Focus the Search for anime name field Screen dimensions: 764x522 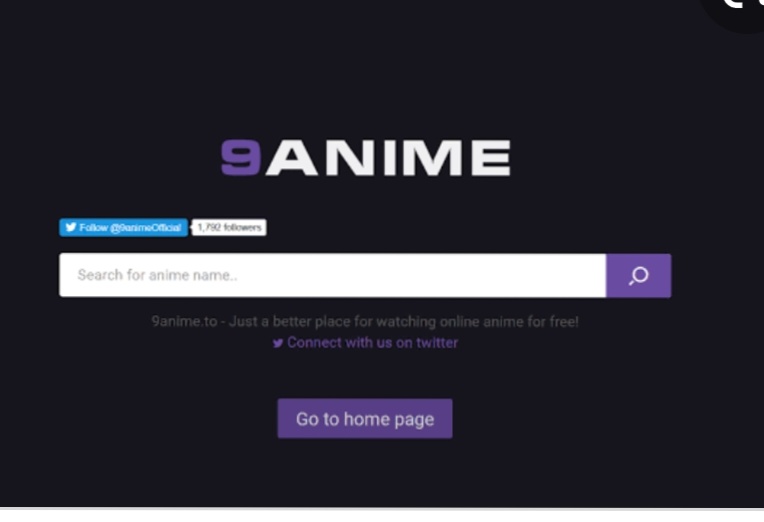[333, 275]
